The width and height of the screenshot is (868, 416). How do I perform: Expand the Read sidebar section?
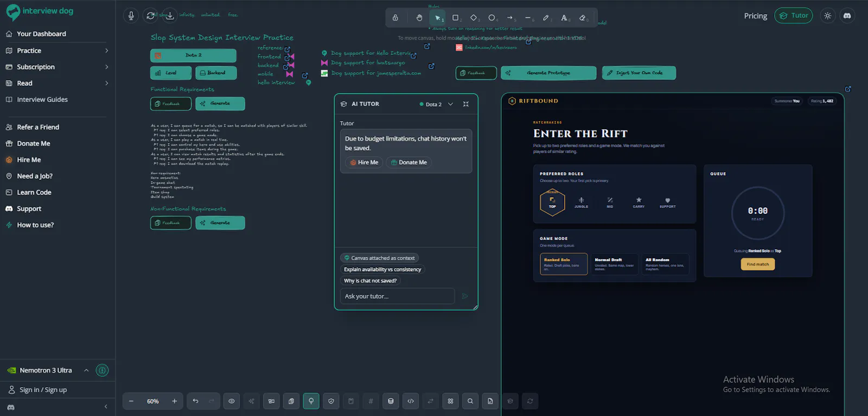coord(58,83)
